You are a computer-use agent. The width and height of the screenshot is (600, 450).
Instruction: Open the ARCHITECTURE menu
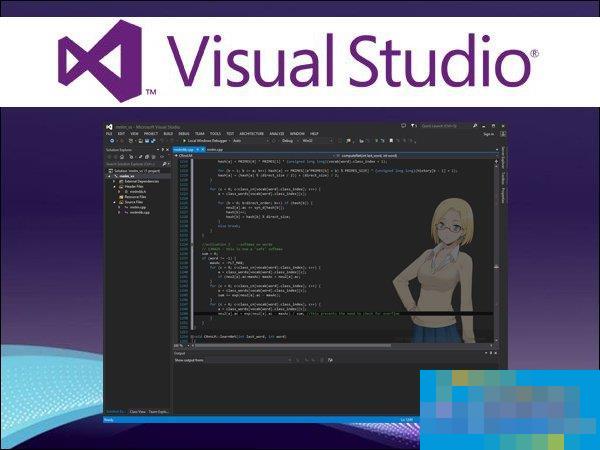251,134
